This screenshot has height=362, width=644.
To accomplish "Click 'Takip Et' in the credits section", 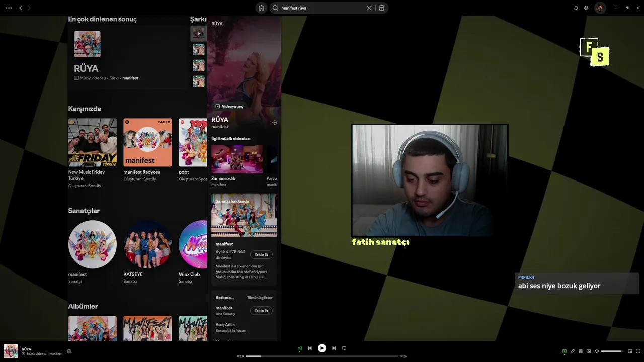I will click(261, 311).
